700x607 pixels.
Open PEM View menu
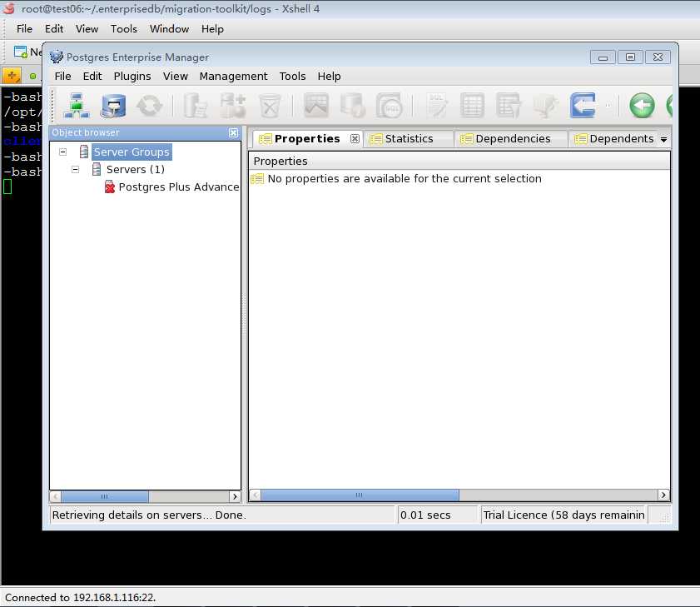175,77
